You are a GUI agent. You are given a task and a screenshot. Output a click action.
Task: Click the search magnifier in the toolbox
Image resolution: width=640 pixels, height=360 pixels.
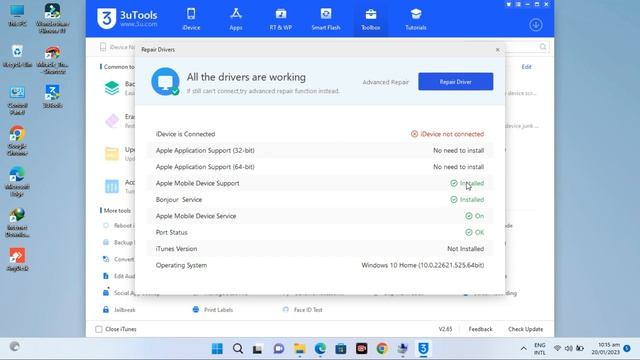point(542,47)
